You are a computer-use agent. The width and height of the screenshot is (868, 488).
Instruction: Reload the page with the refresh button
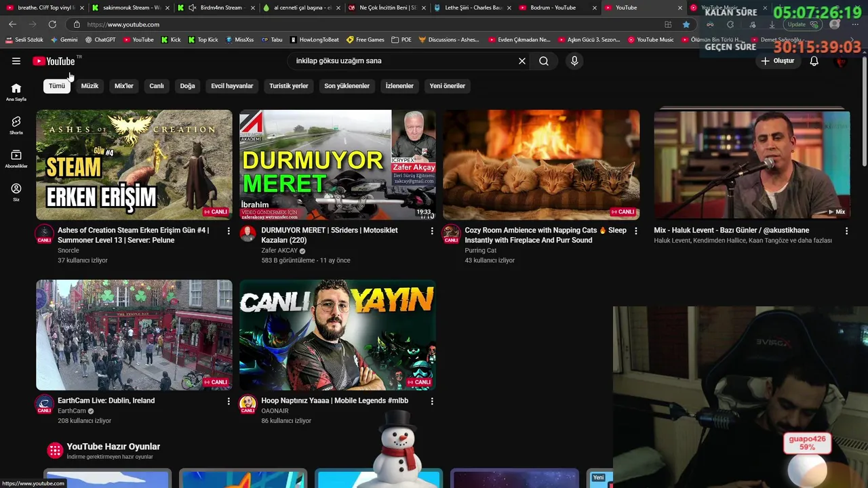(52, 24)
